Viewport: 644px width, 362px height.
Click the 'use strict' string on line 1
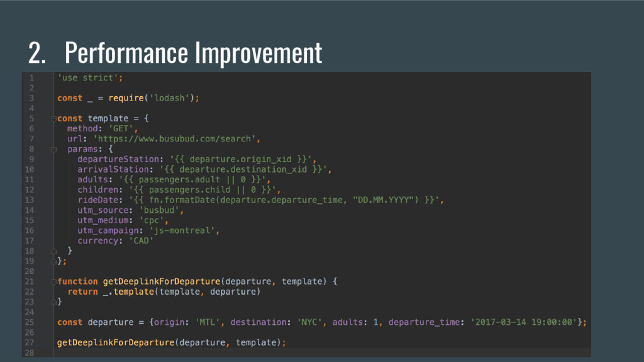coord(88,77)
